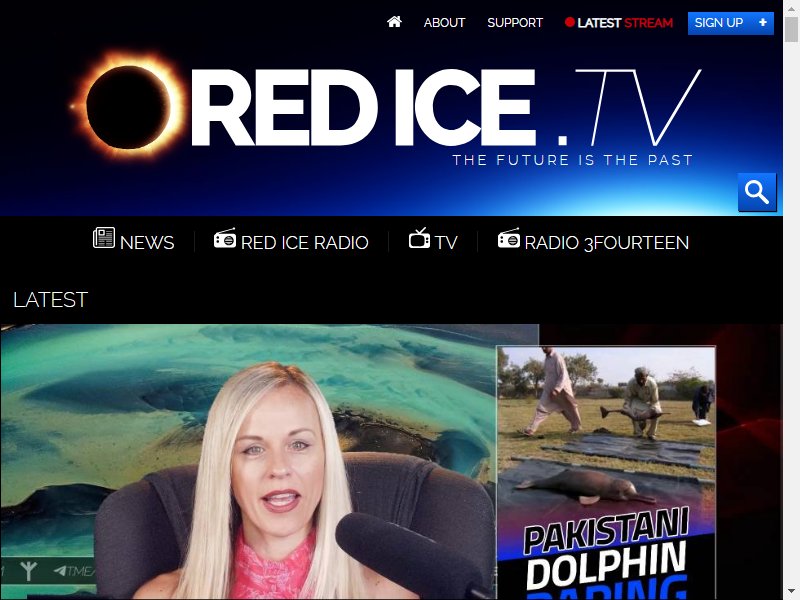Click the plus icon on Sign Up
Viewport: 800px width, 600px height.
pos(763,22)
